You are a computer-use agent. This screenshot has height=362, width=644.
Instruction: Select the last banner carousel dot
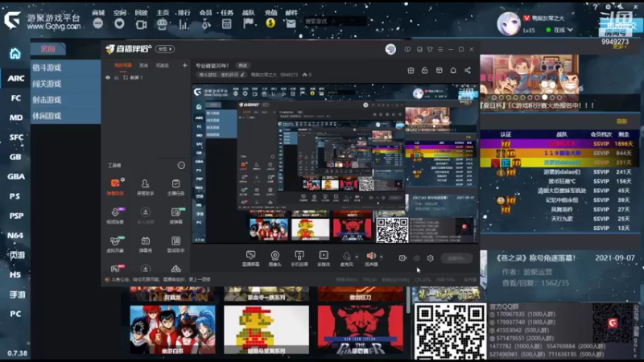(x=559, y=97)
